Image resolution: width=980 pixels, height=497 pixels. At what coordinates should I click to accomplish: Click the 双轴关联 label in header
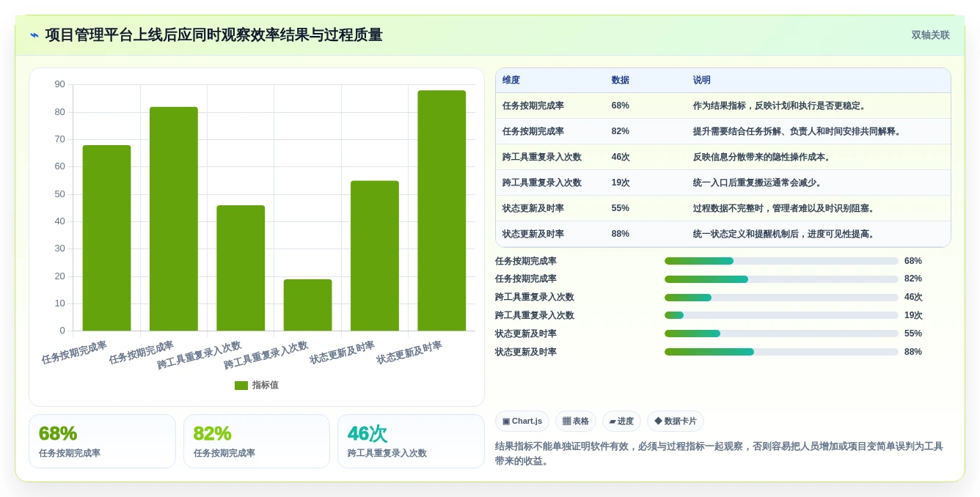[930, 35]
